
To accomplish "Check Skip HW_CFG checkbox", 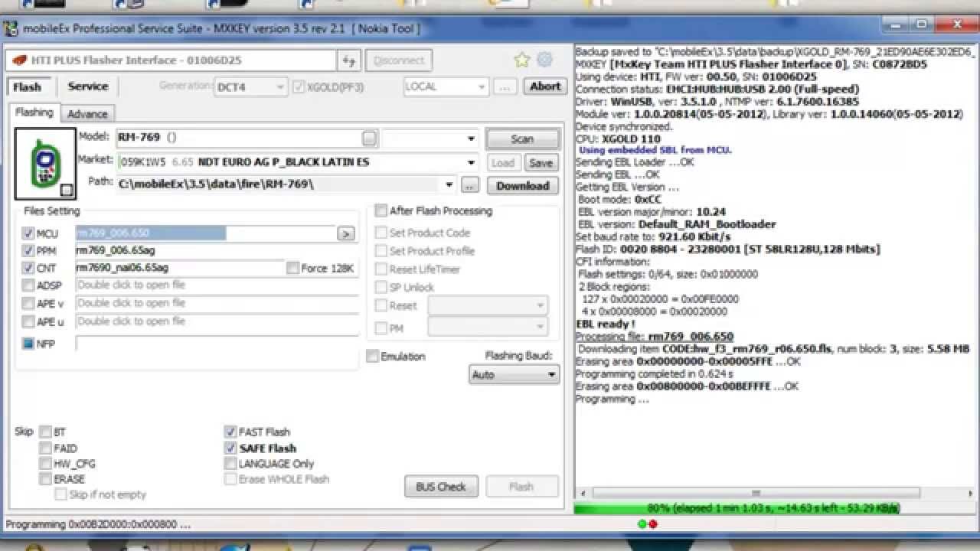I will [x=46, y=464].
